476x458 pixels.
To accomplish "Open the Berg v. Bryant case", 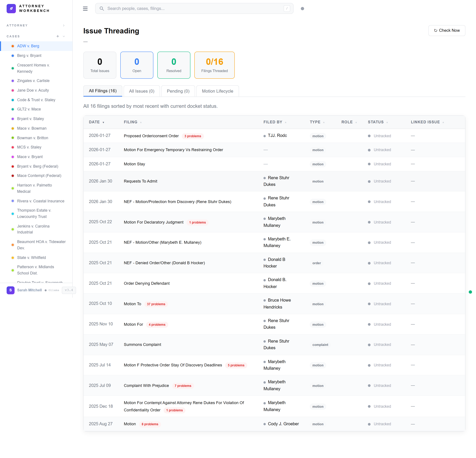I will coord(29,55).
